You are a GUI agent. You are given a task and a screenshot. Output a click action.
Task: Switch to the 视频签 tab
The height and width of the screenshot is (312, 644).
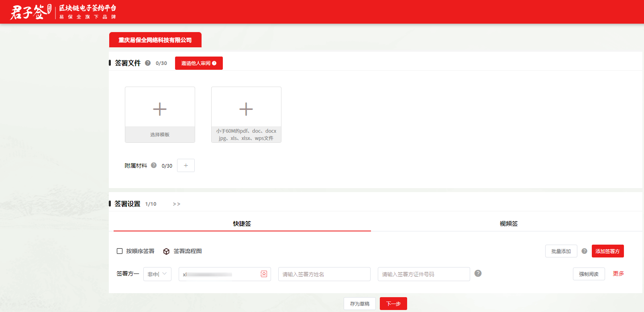pos(509,224)
